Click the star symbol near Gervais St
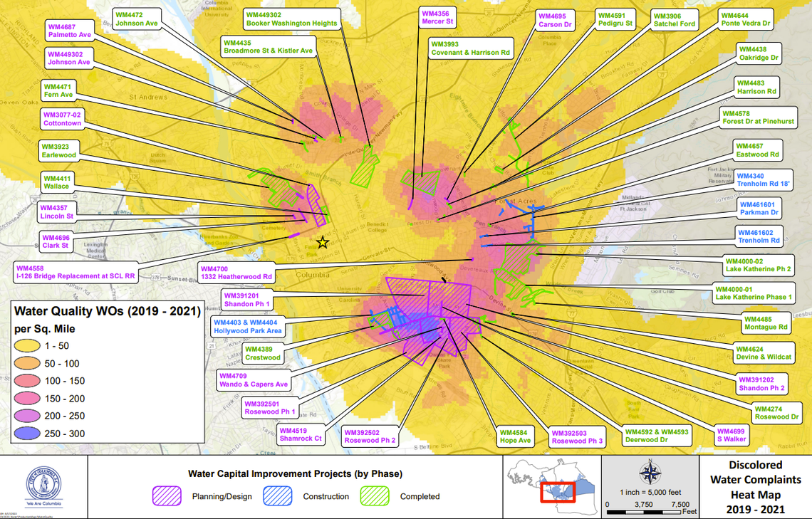The width and height of the screenshot is (812, 519). (x=322, y=243)
